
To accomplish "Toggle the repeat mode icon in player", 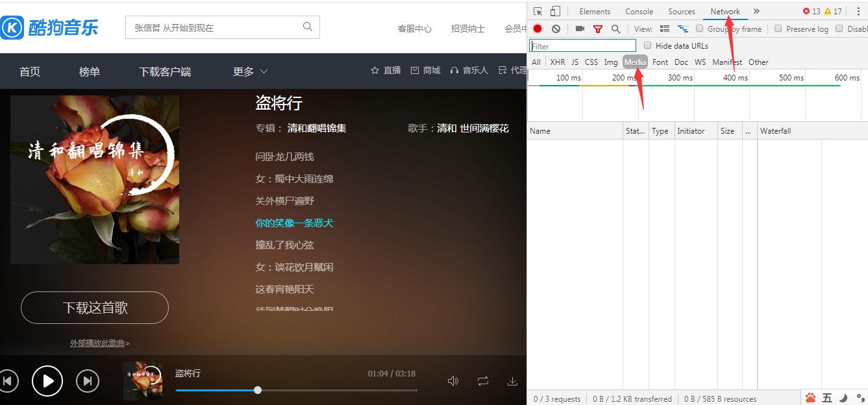I will 482,381.
